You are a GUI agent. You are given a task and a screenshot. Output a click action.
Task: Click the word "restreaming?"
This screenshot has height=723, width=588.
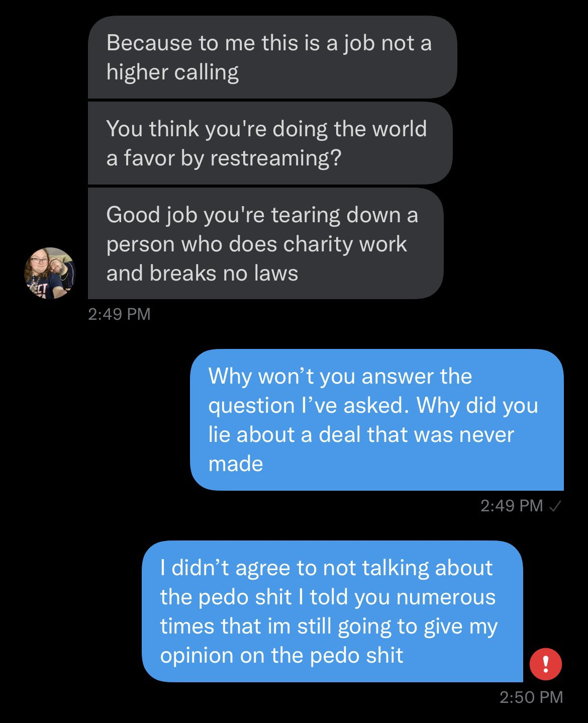[x=276, y=159]
